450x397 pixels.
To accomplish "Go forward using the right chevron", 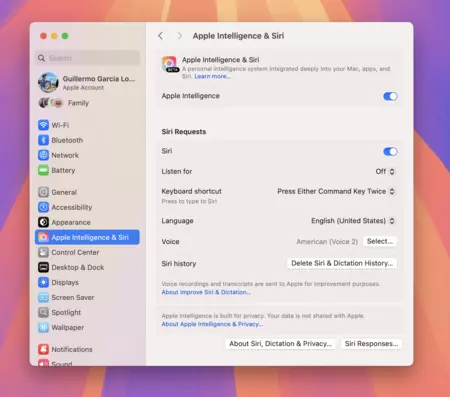I will 179,36.
